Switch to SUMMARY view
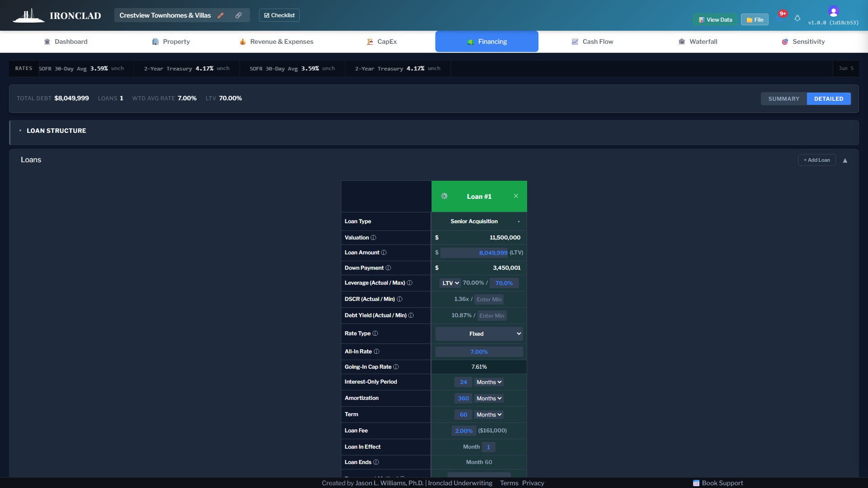 coord(784,99)
